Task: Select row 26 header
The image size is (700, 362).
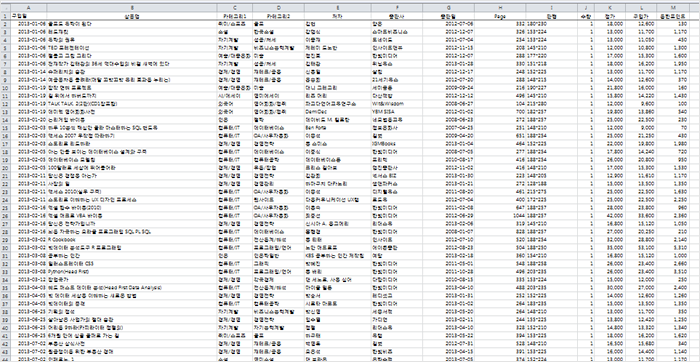Action: (5, 216)
